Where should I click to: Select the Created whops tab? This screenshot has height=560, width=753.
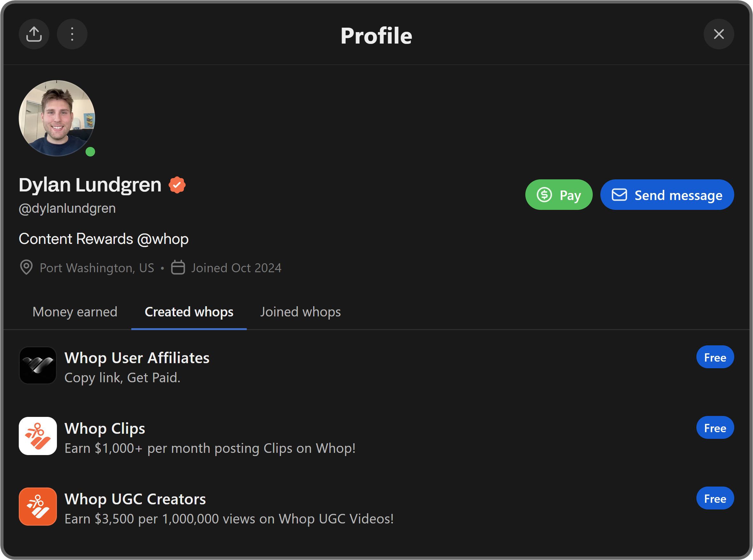(x=189, y=312)
